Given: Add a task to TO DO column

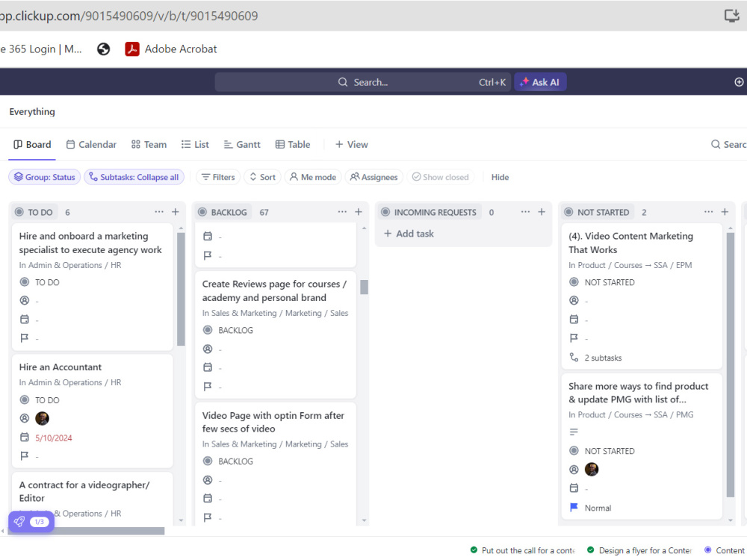Looking at the screenshot, I should click(176, 212).
